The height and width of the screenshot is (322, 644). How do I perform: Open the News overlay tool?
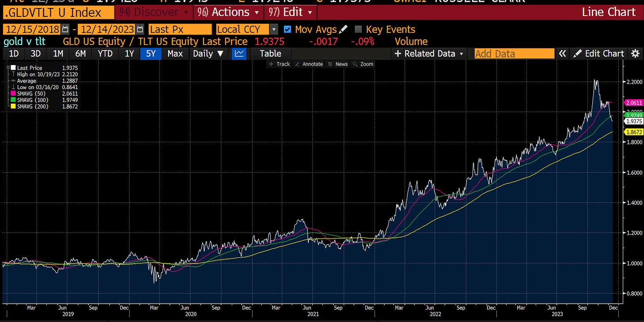(338, 64)
